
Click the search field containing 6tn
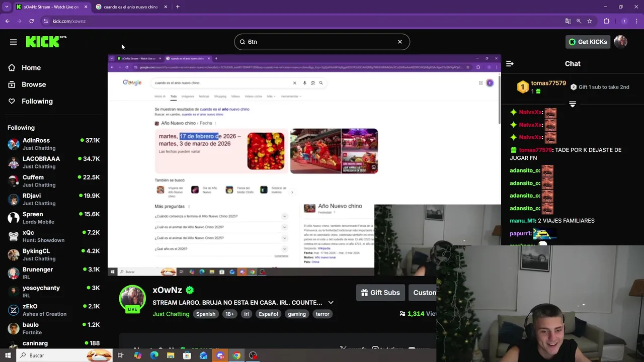coord(322,42)
